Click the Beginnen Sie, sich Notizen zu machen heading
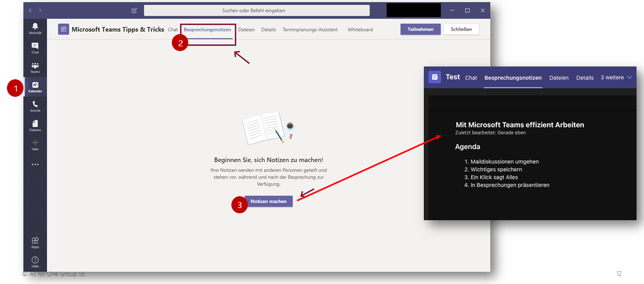Viewport: 644px width, 284px height. click(x=269, y=160)
